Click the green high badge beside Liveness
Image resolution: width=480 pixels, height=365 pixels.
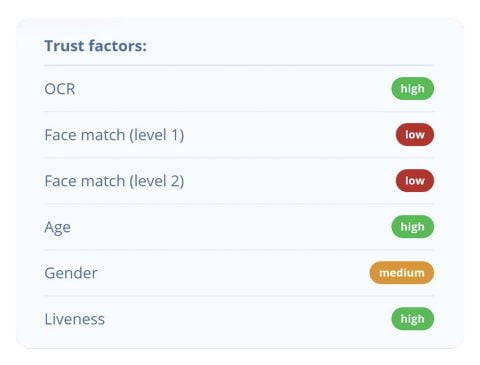point(412,319)
